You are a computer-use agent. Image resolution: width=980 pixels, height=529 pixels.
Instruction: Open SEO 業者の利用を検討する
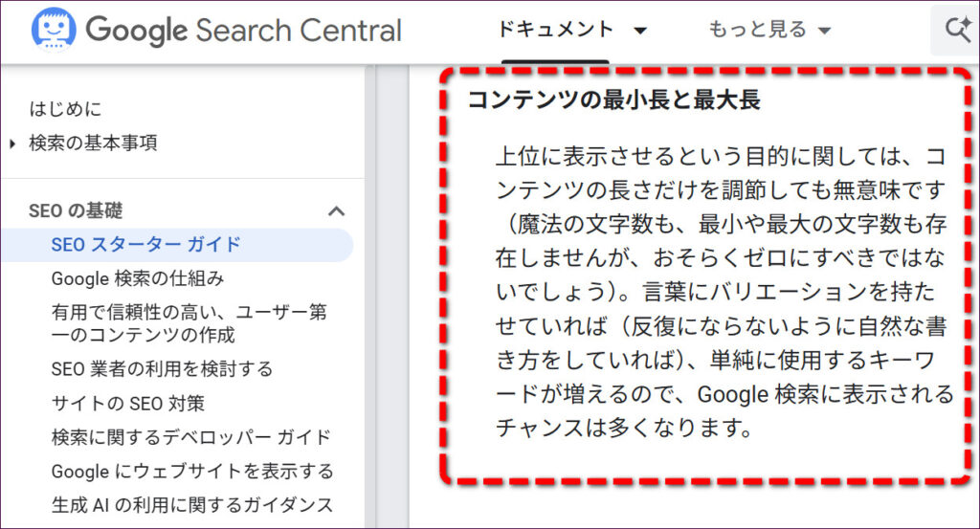tap(162, 368)
